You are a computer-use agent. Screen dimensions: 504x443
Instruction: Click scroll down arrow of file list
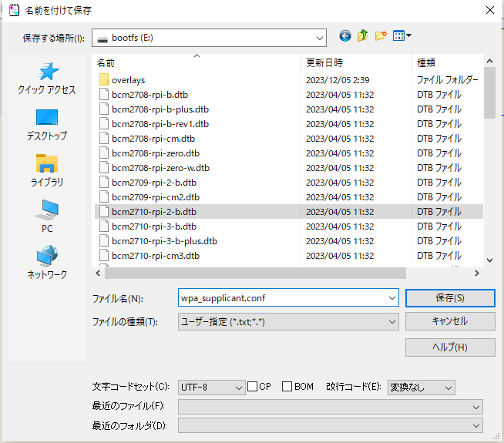[489, 260]
